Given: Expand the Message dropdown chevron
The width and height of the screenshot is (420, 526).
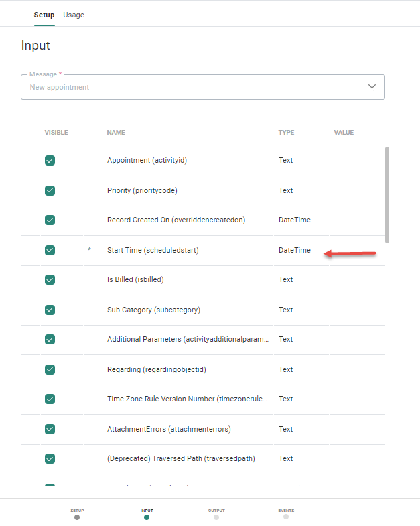Looking at the screenshot, I should [x=372, y=87].
